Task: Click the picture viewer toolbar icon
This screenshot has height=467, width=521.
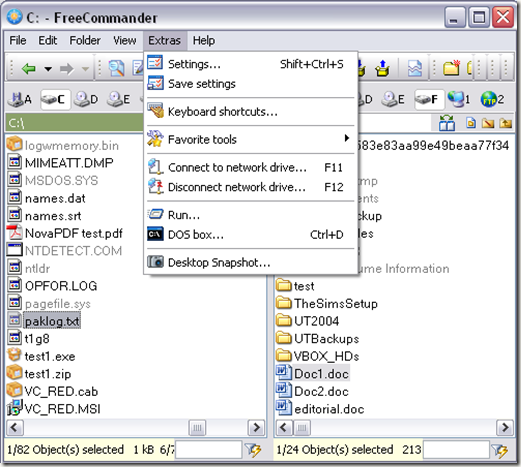Action: pos(415,68)
